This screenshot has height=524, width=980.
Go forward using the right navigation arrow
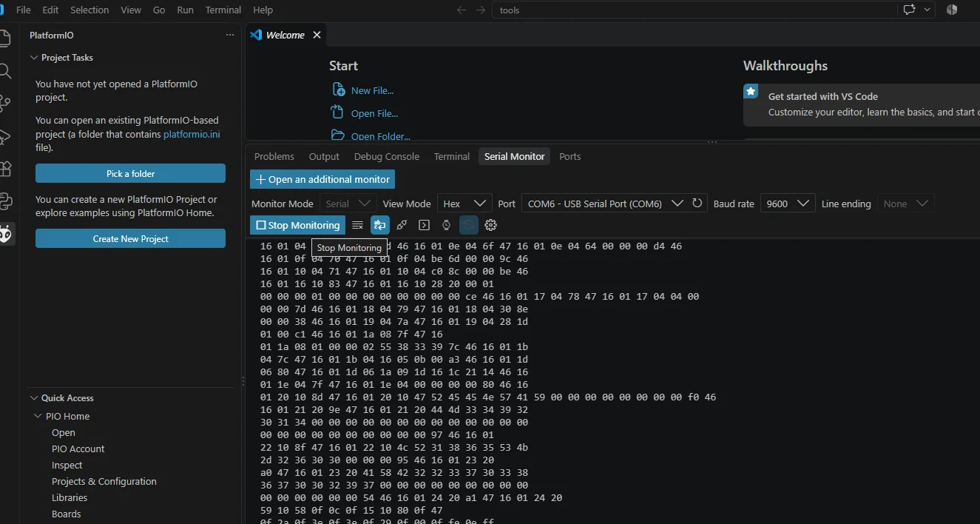tap(481, 10)
